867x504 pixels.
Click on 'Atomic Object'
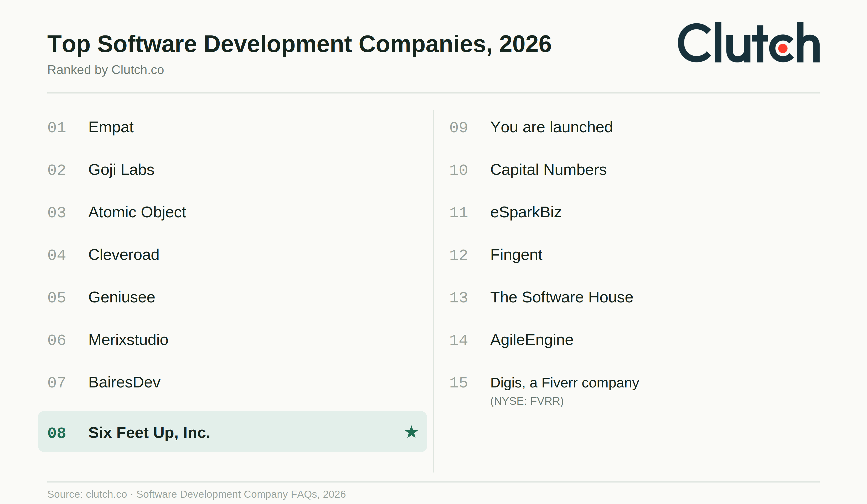[x=137, y=212]
